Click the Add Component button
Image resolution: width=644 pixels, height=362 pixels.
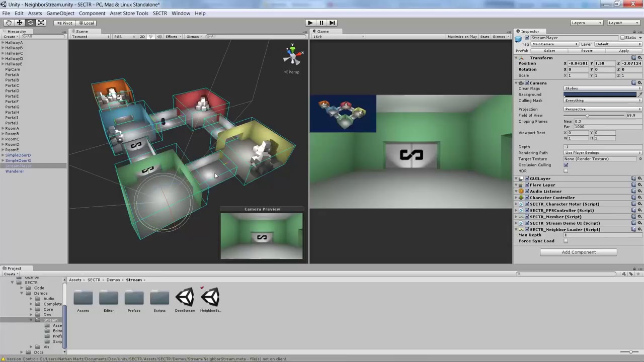[x=579, y=252]
